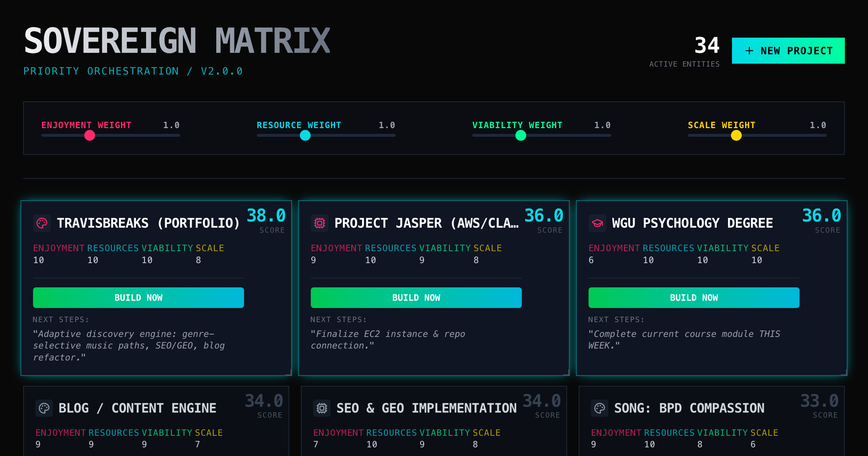Click Resource Weight slider handle

click(x=305, y=135)
